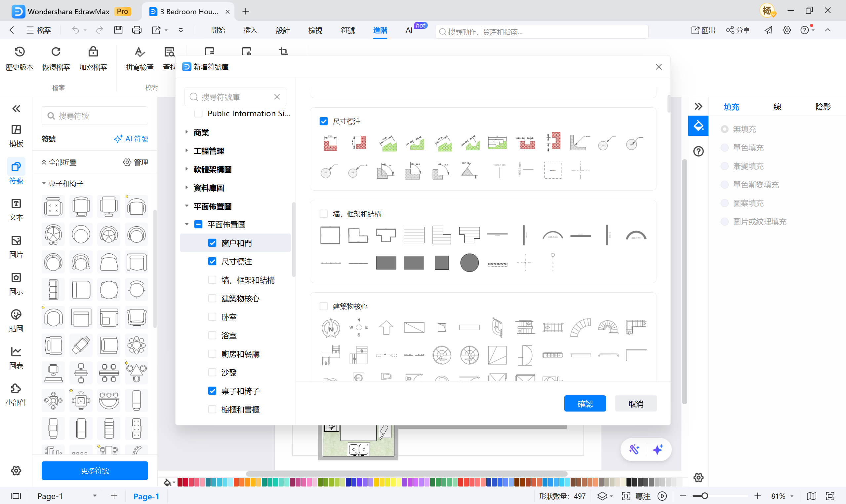This screenshot has width=846, height=504.
Task: Click the 更多符號 button
Action: coord(95,471)
